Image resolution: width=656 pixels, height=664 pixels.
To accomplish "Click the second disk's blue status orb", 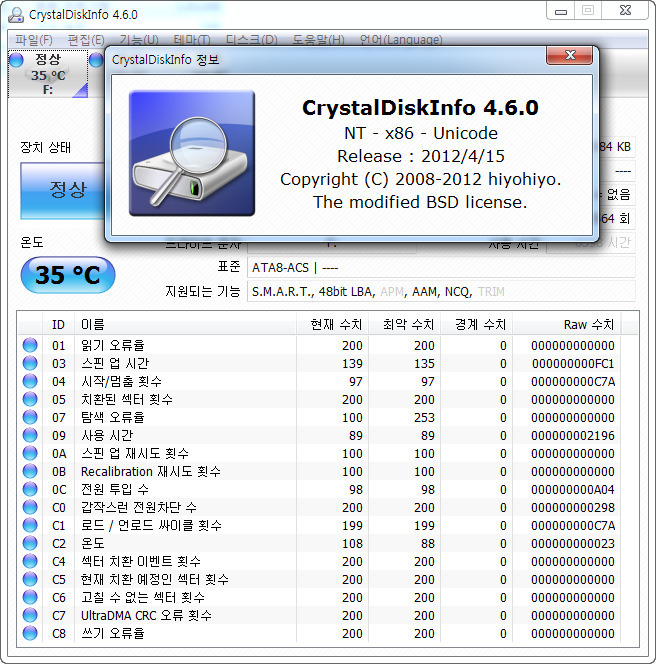I will 96,60.
